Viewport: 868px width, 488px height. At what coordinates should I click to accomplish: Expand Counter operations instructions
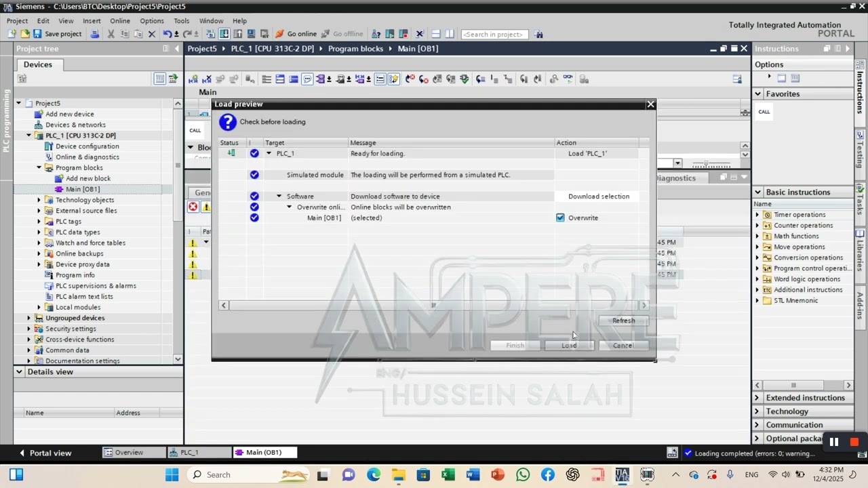tap(757, 226)
